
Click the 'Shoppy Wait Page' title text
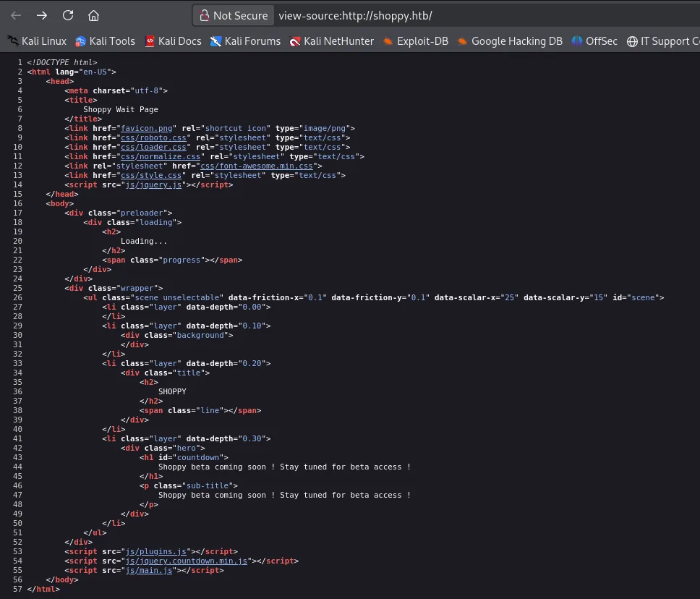(121, 109)
